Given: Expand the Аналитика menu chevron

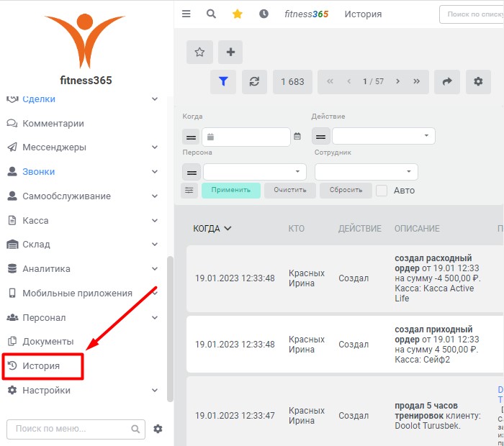Looking at the screenshot, I should click(155, 268).
